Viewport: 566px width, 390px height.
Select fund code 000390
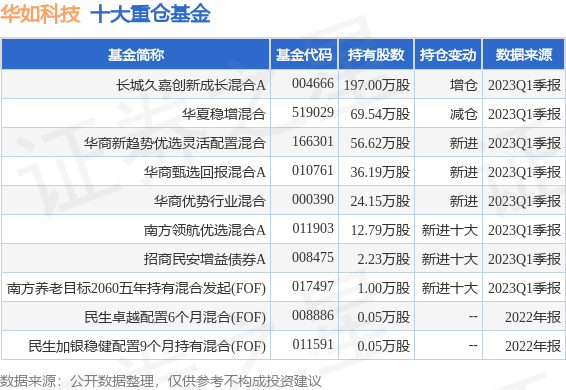[x=313, y=199]
